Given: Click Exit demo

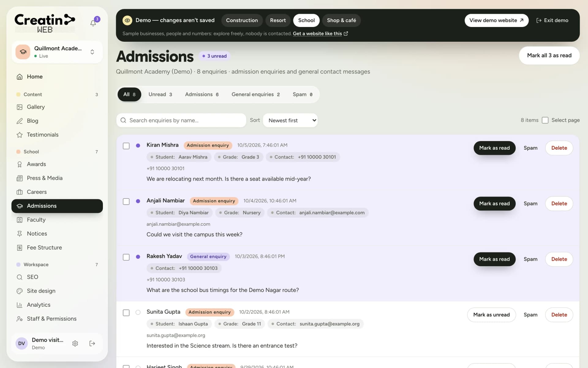Looking at the screenshot, I should click(x=552, y=20).
